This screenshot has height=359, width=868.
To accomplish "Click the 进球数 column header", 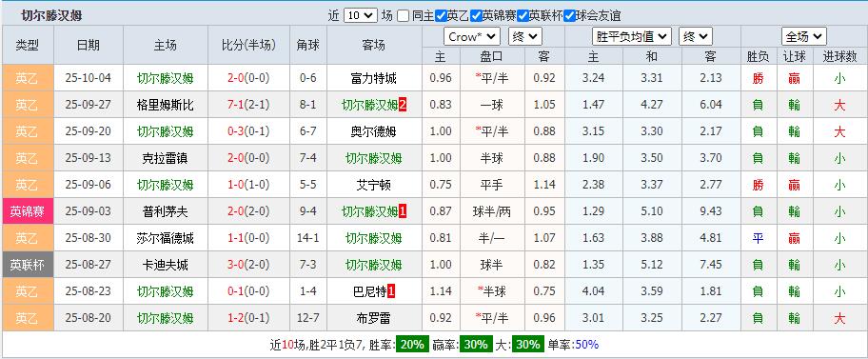I will (x=839, y=56).
